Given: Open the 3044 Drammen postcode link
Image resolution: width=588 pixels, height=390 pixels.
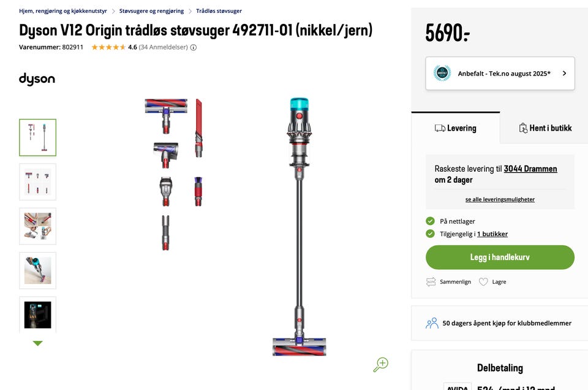Looking at the screenshot, I should [x=530, y=169].
